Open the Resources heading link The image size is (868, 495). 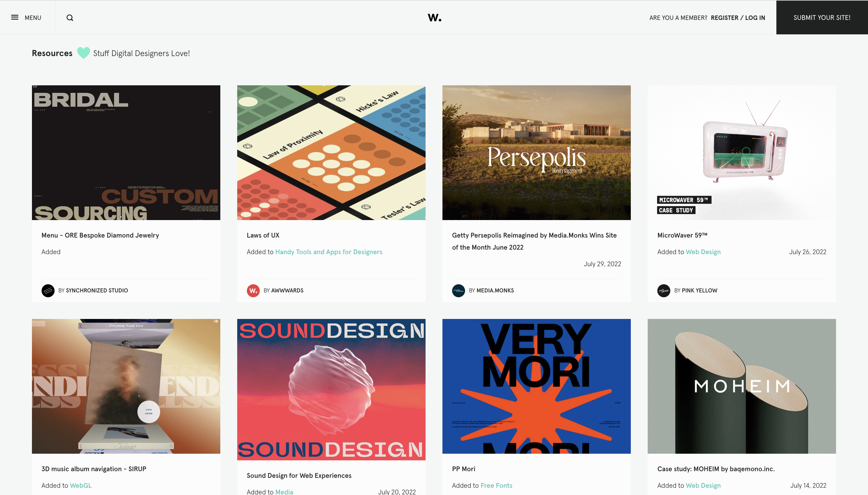(52, 53)
